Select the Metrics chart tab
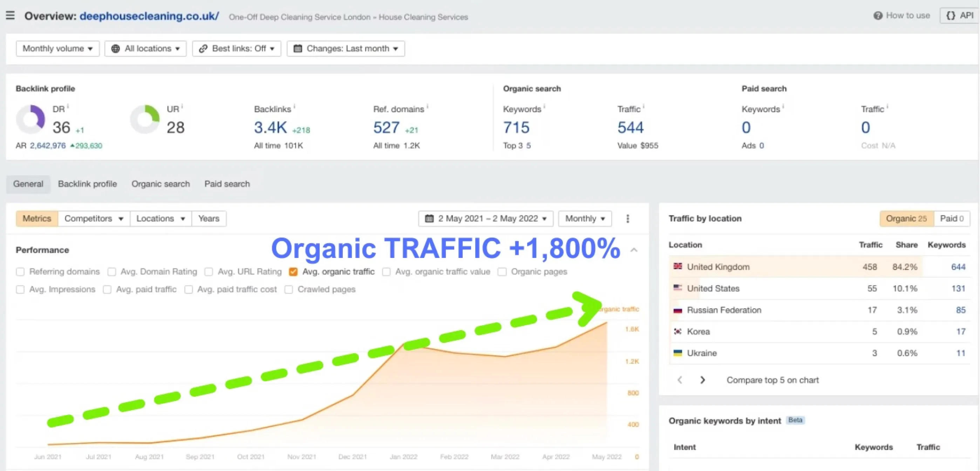 (37, 219)
